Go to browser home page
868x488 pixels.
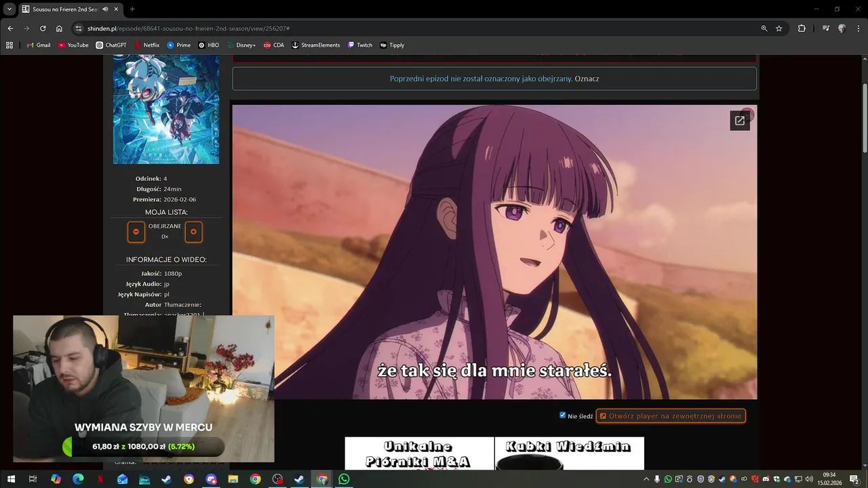coord(59,28)
